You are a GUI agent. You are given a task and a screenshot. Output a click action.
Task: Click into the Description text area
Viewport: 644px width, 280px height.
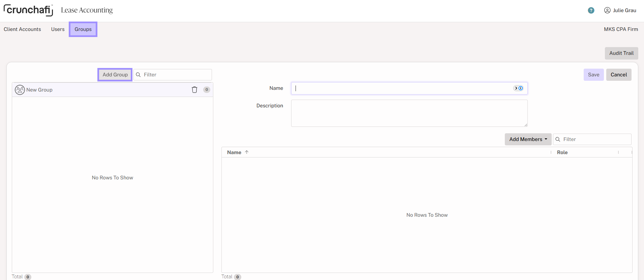409,113
